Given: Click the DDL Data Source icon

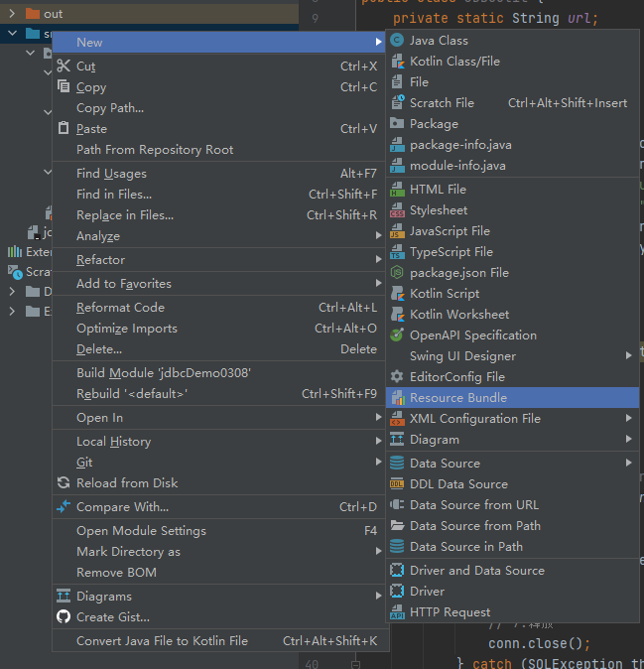Looking at the screenshot, I should (397, 483).
